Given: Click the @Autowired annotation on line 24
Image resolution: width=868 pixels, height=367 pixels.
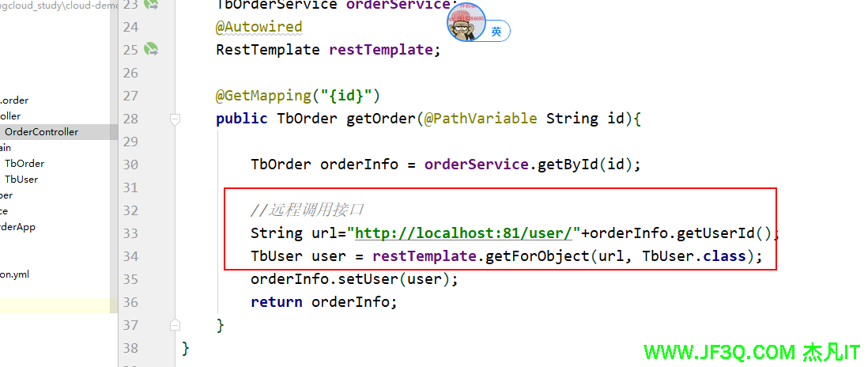Looking at the screenshot, I should (259, 27).
